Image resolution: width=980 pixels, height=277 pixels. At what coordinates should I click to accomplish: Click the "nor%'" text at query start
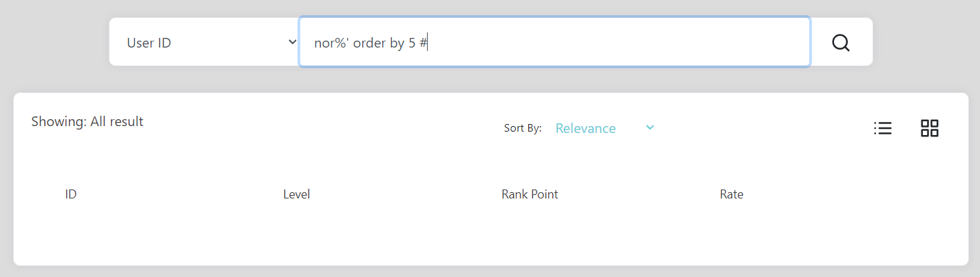(331, 43)
